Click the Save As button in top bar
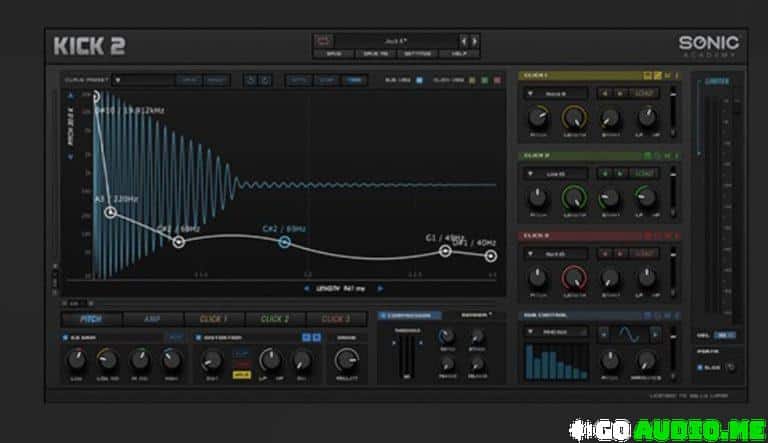 [x=376, y=54]
